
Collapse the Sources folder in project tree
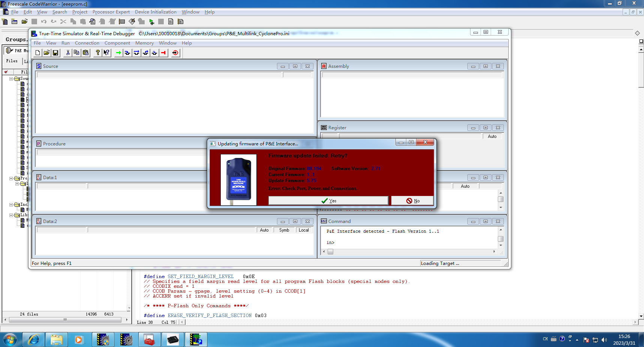point(11,79)
